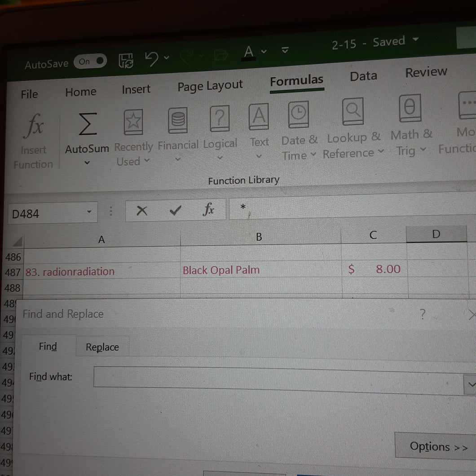Open the File tab
Viewport: 476px width, 476px height.
30,94
